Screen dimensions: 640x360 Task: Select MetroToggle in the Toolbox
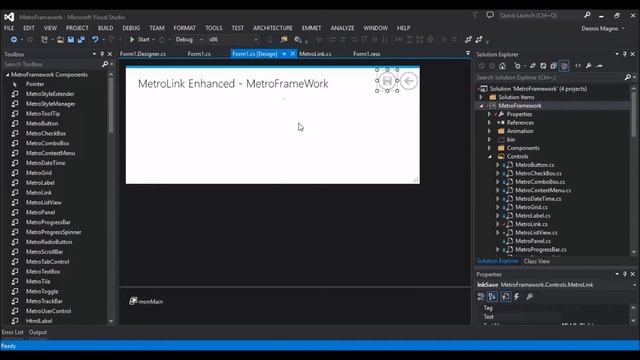pos(42,291)
